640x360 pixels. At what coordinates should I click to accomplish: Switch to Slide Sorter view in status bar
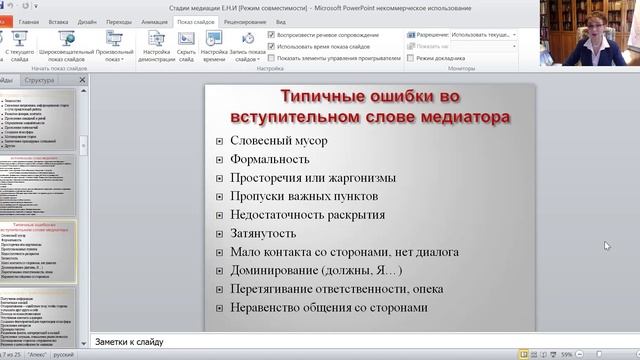(x=533, y=354)
